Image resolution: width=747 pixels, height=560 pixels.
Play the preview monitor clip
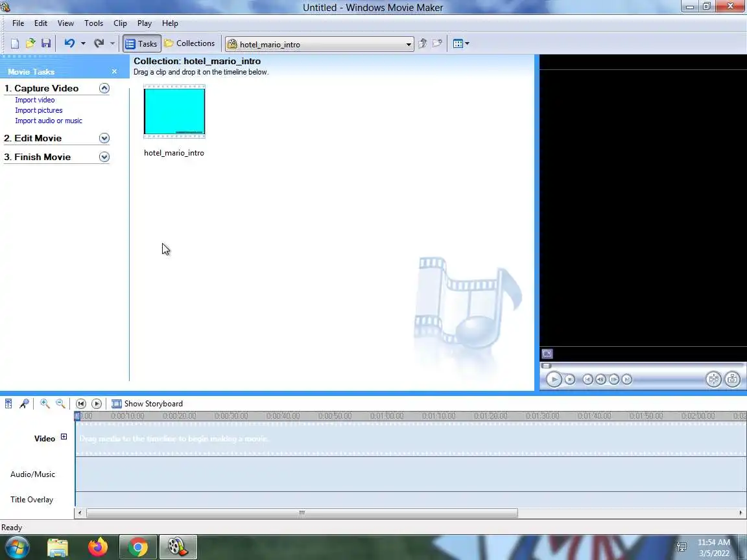[x=554, y=380]
